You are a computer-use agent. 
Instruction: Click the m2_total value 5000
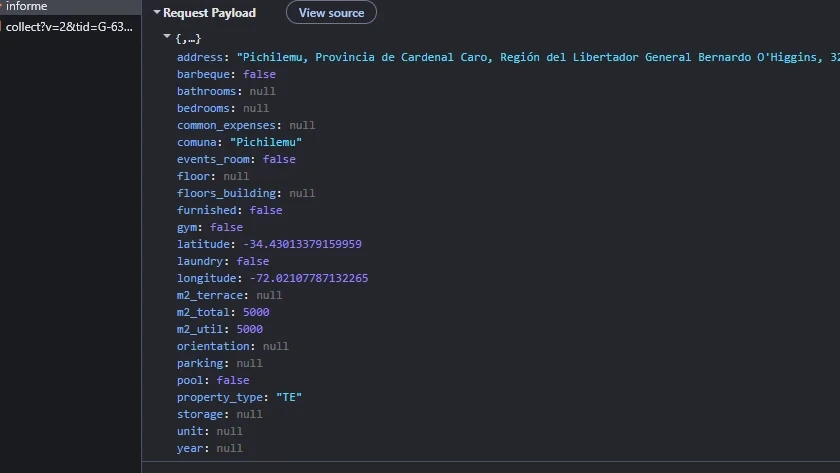256,312
